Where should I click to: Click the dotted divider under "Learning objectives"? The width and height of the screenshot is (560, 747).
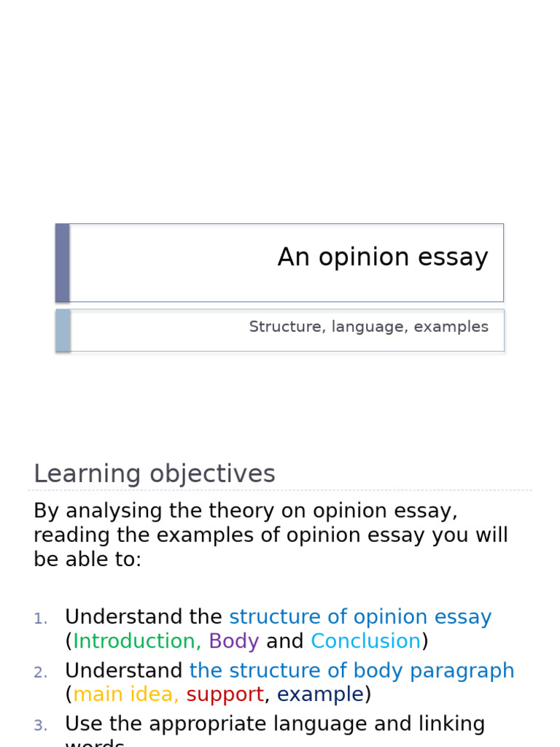(x=283, y=490)
